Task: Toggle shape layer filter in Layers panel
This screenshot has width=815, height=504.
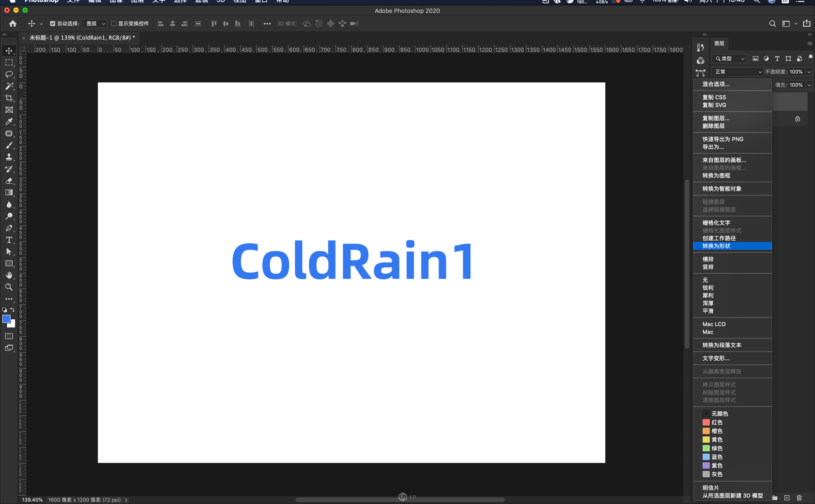Action: click(788, 59)
